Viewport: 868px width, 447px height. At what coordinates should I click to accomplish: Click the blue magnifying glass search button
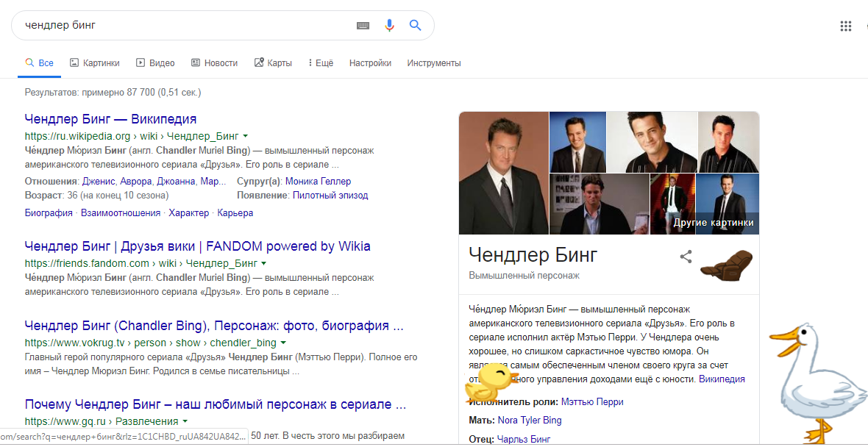[415, 26]
